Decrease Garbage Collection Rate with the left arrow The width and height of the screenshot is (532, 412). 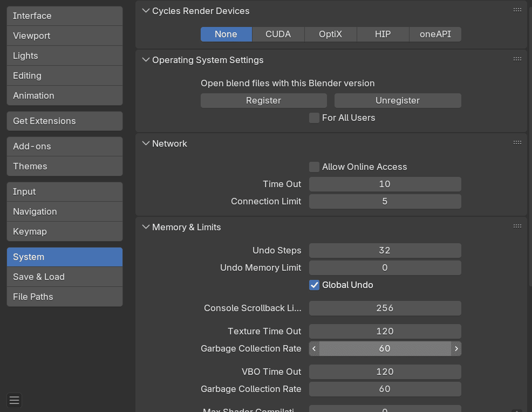click(x=314, y=348)
